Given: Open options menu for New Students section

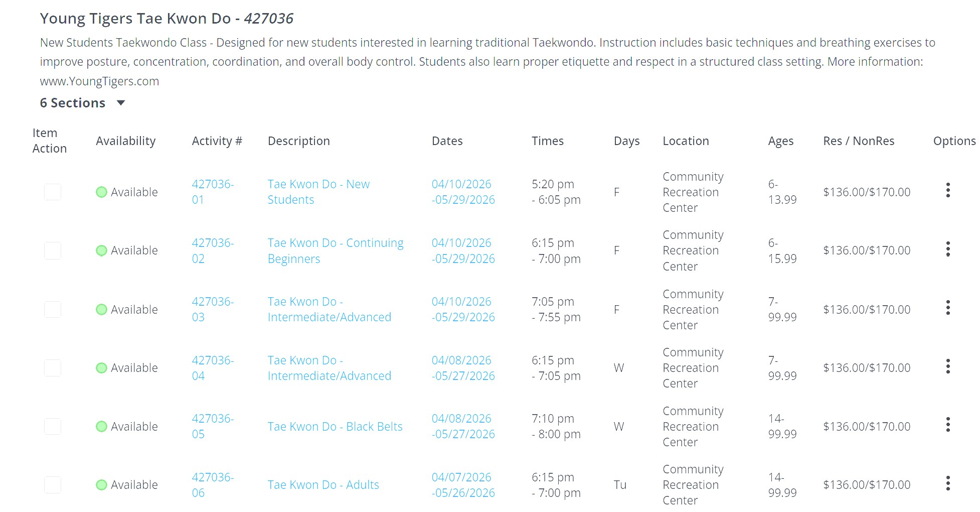Looking at the screenshot, I should (947, 190).
